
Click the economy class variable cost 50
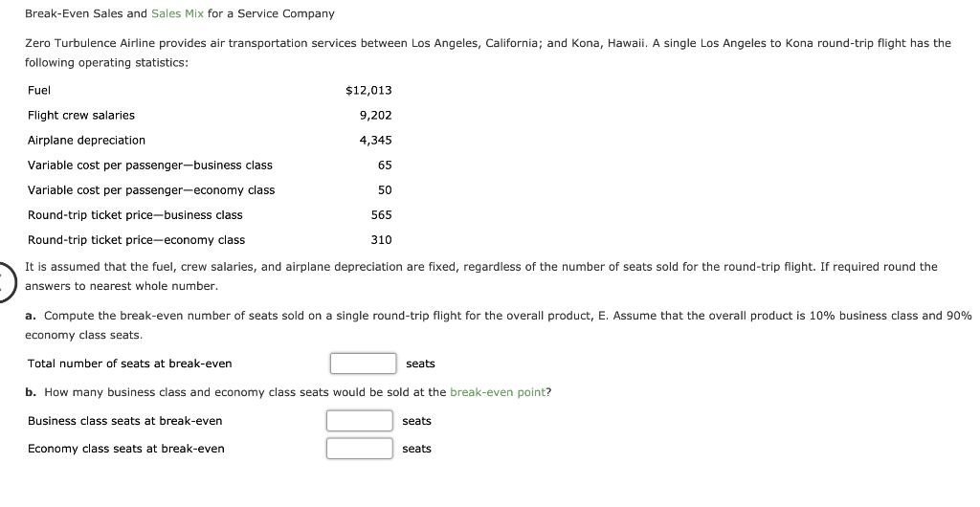[385, 190]
